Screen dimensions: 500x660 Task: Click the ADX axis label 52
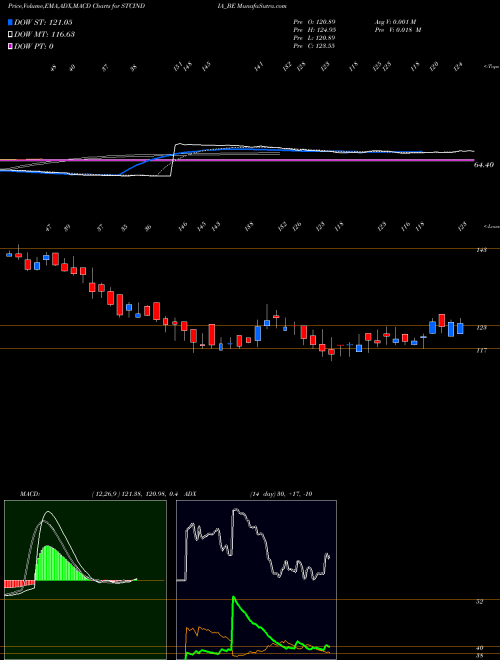point(479,601)
